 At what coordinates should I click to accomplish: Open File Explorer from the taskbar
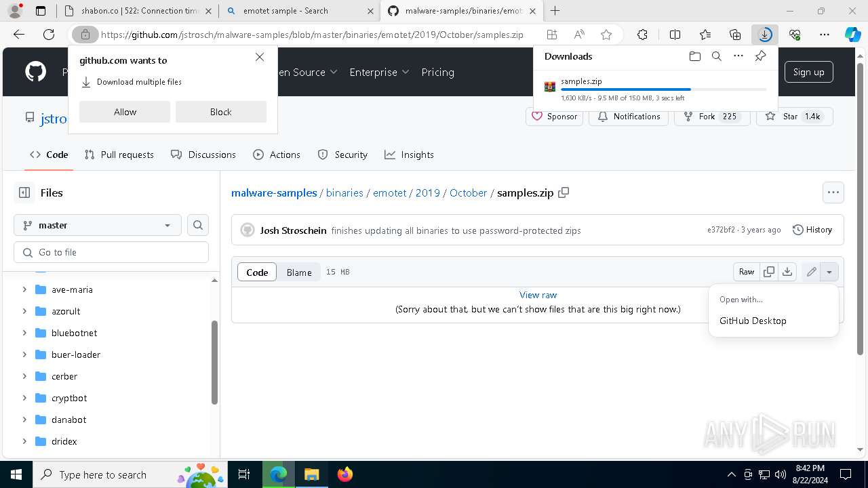(311, 474)
